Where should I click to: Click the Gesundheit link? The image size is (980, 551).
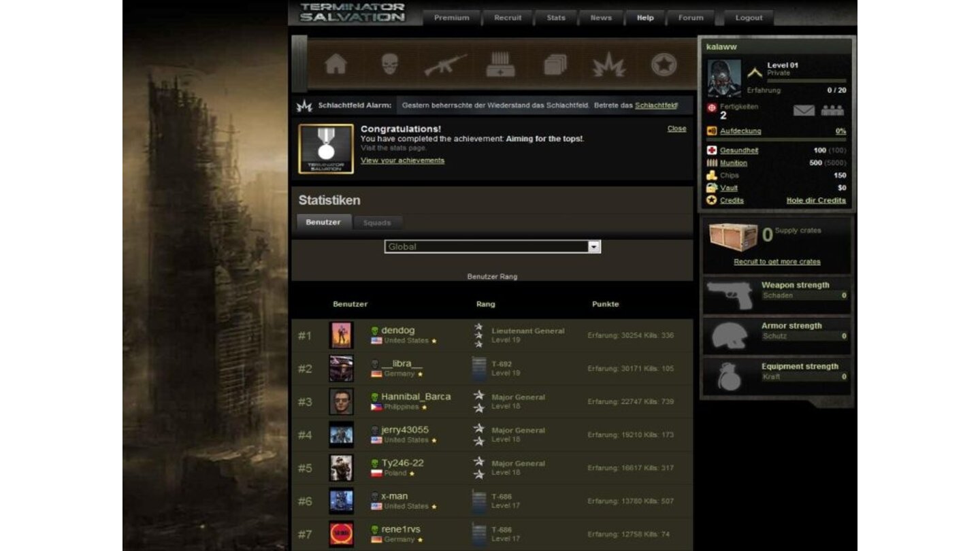[x=739, y=150]
